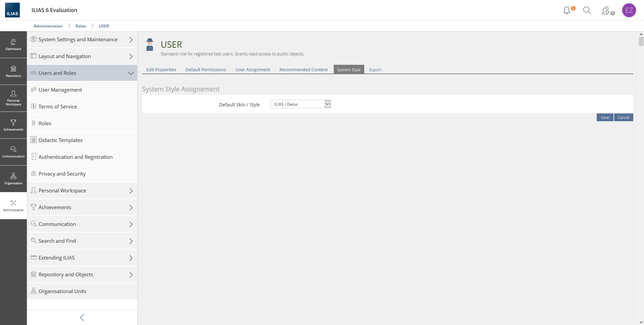Collapse the Users and Roles section chevron
This screenshot has height=325, width=644.
coord(131,73)
